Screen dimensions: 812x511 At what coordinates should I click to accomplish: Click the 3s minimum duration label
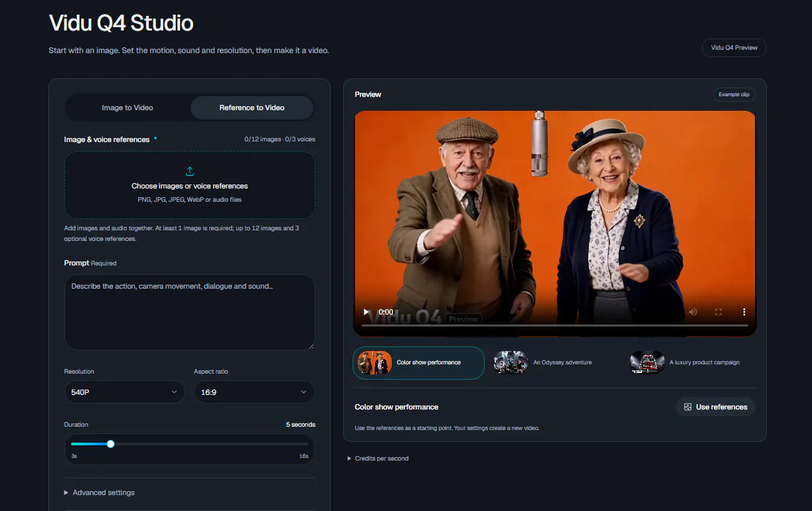pos(74,457)
